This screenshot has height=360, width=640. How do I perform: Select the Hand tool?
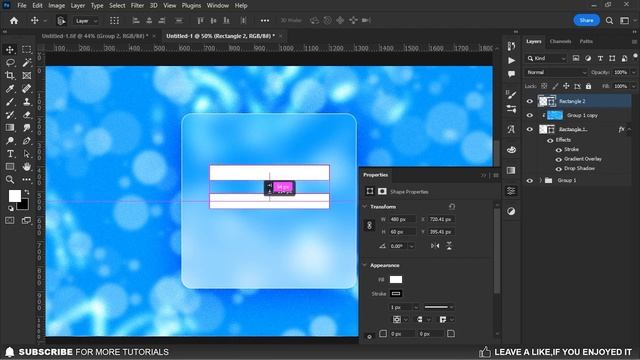tap(27, 167)
